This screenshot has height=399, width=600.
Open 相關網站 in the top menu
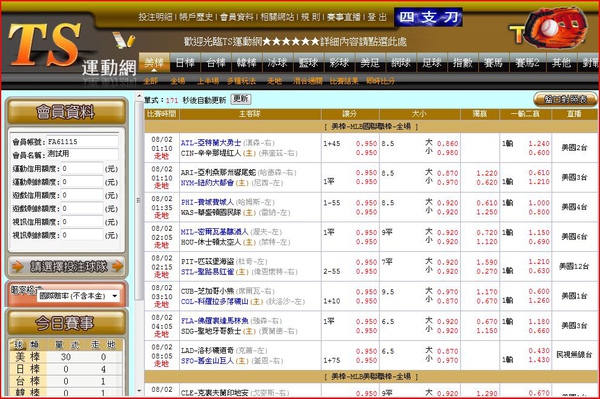coord(277,17)
